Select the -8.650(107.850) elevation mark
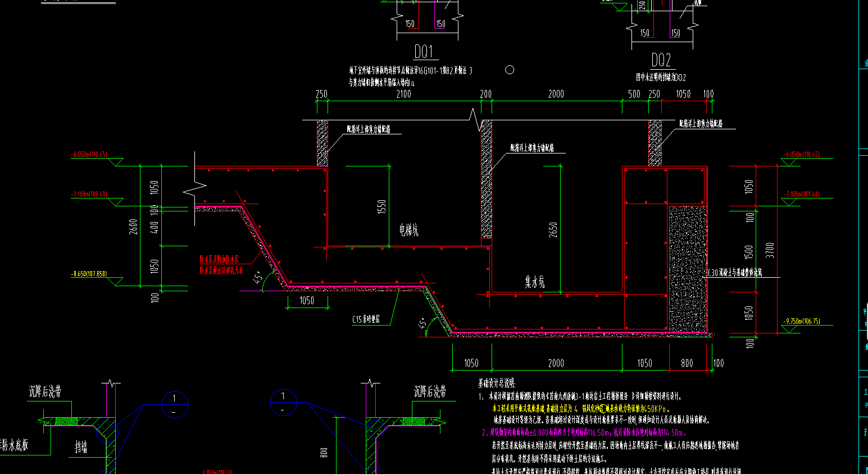868x474 pixels. point(89,274)
